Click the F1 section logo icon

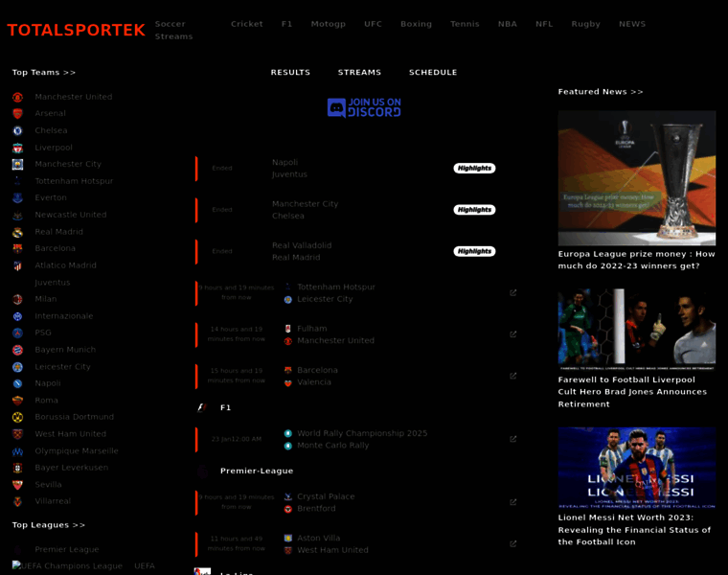tap(202, 407)
